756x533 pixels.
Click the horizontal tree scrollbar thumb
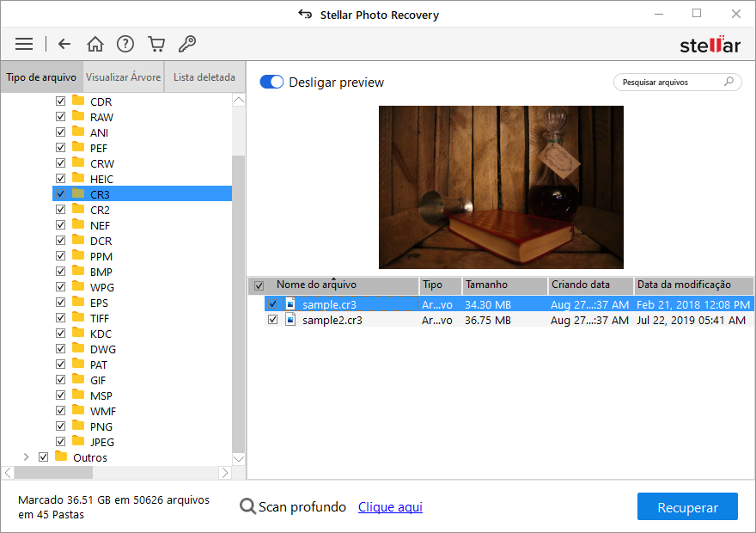click(53, 473)
